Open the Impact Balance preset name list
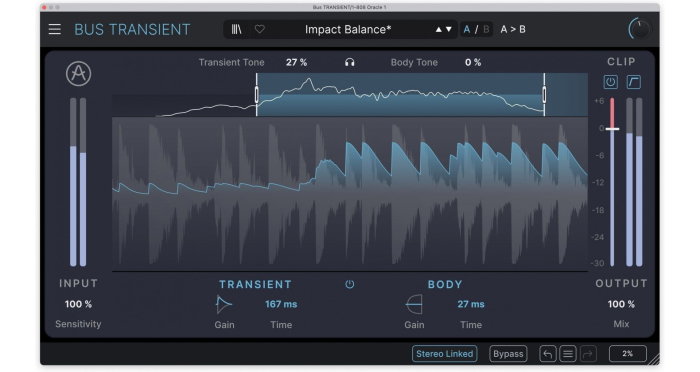The image size is (700, 372). tap(348, 29)
